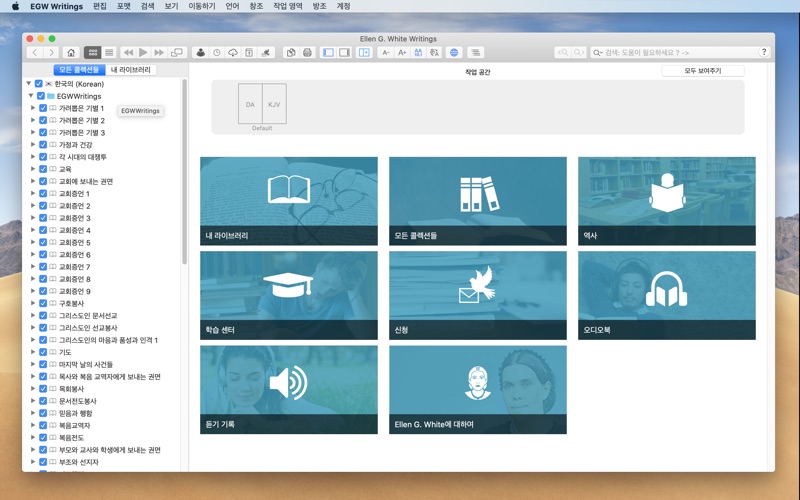Viewport: 800px width, 500px height.
Task: Uncheck the 교육 checkbox
Action: [x=43, y=169]
